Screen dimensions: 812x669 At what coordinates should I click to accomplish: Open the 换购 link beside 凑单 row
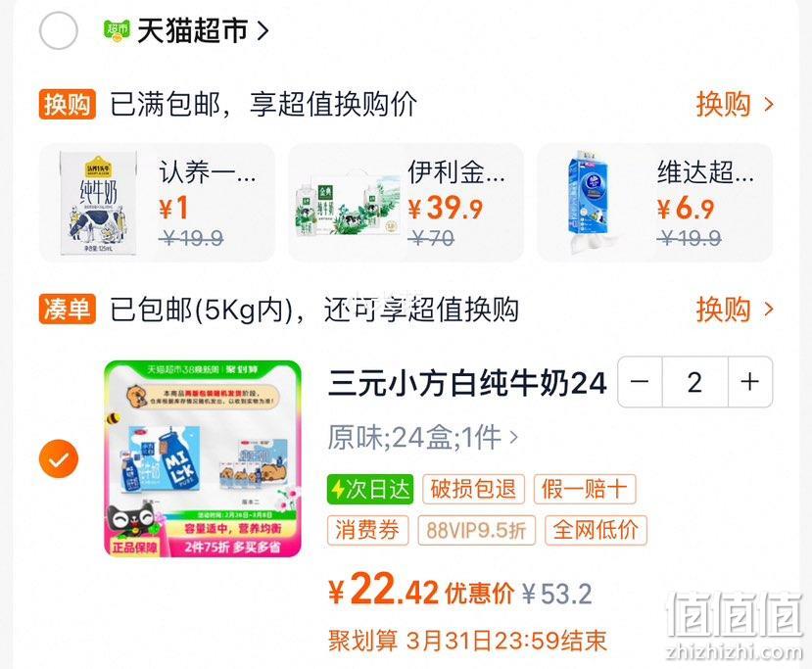[735, 310]
